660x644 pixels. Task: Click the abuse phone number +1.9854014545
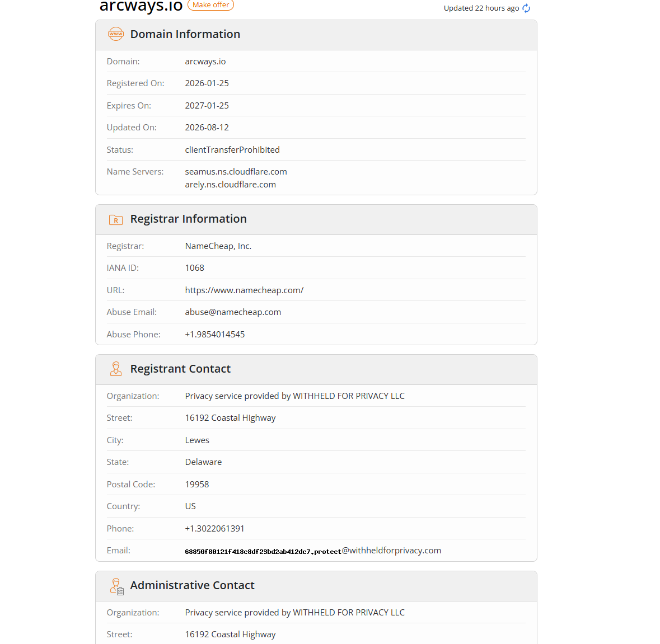(x=214, y=335)
